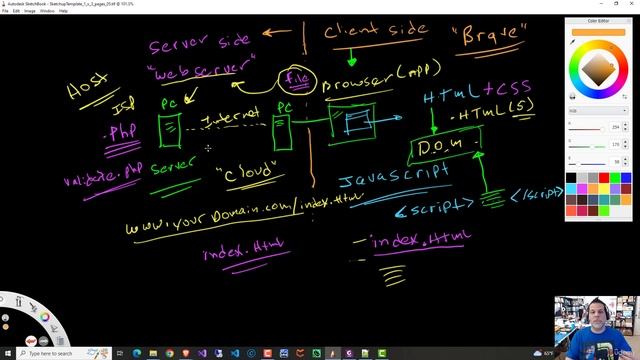
Task: Select the cyan swatch
Action: pos(571,189)
